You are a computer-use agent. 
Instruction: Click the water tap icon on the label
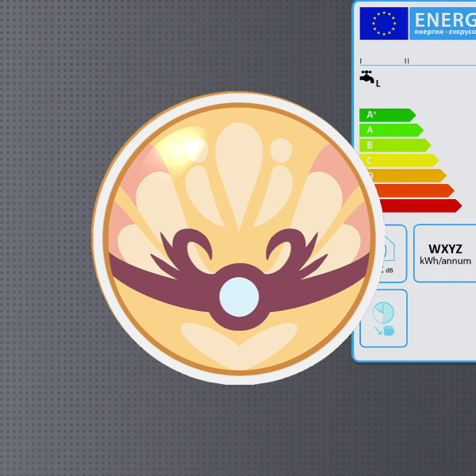tap(367, 76)
